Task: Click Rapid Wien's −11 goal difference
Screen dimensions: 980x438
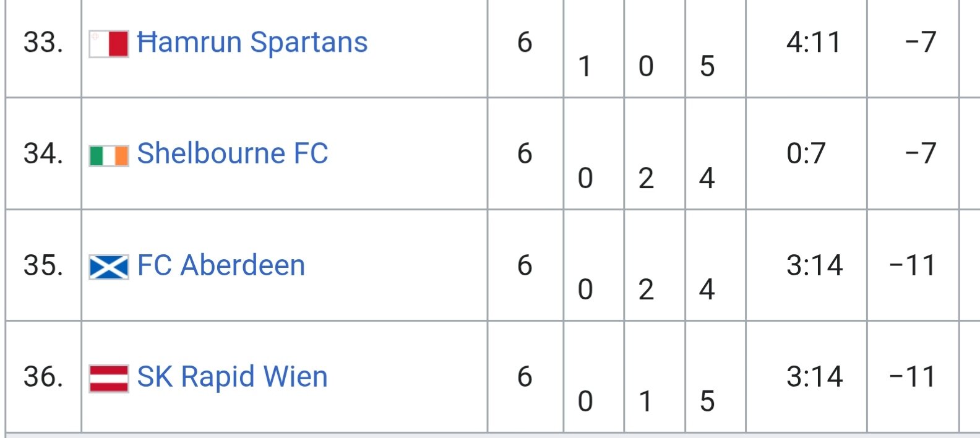Action: click(x=913, y=377)
